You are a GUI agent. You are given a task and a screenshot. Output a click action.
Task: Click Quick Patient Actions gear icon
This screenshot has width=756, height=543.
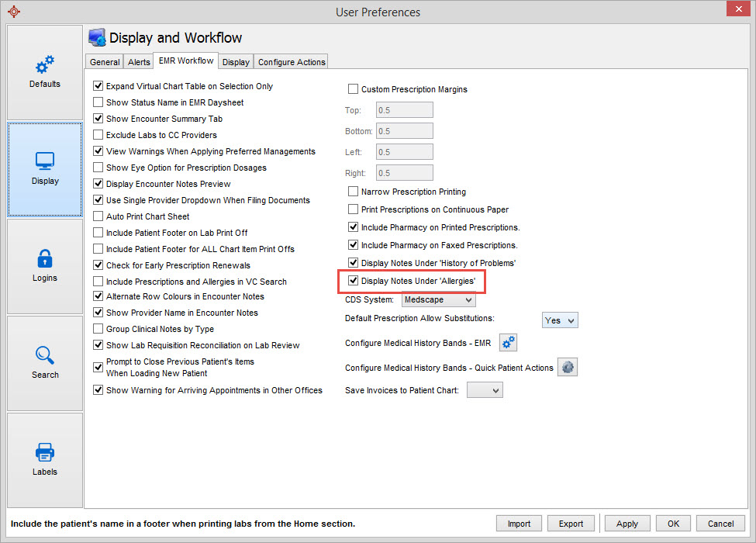click(568, 368)
